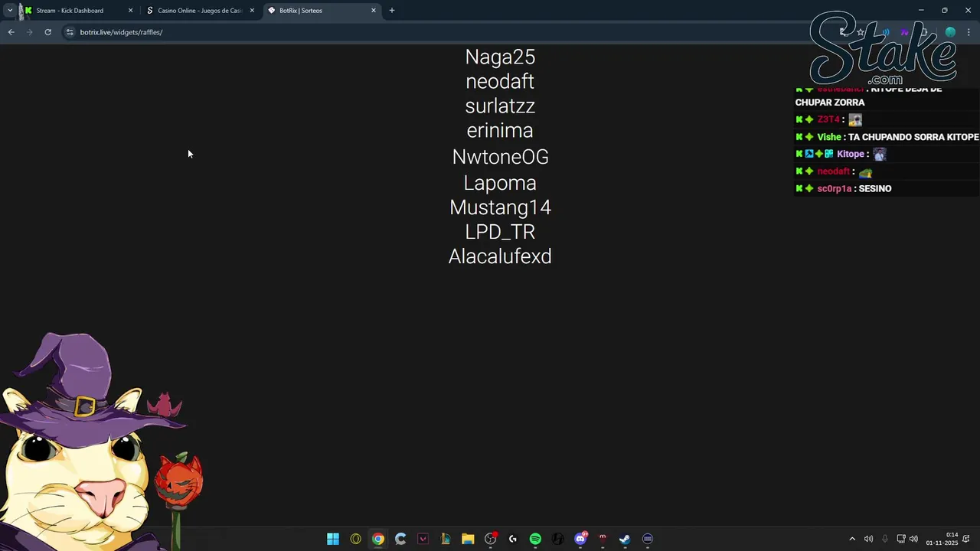This screenshot has width=980, height=551.
Task: Open a new browser tab
Action: click(392, 11)
